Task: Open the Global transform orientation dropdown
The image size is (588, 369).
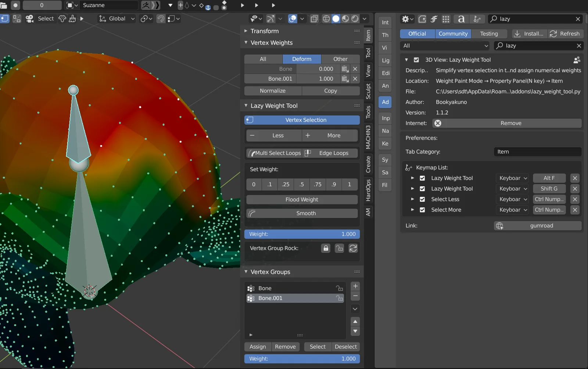Action: click(116, 18)
